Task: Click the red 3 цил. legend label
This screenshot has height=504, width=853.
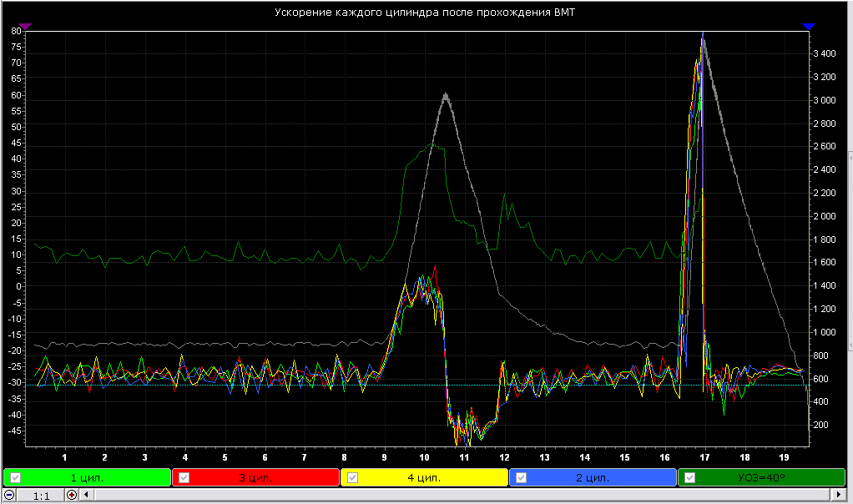Action: coord(255,478)
